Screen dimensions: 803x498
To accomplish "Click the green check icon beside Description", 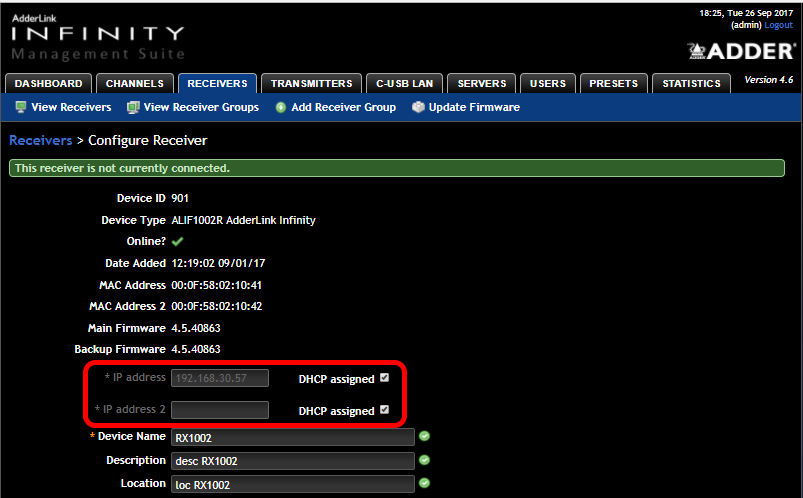I will (424, 460).
